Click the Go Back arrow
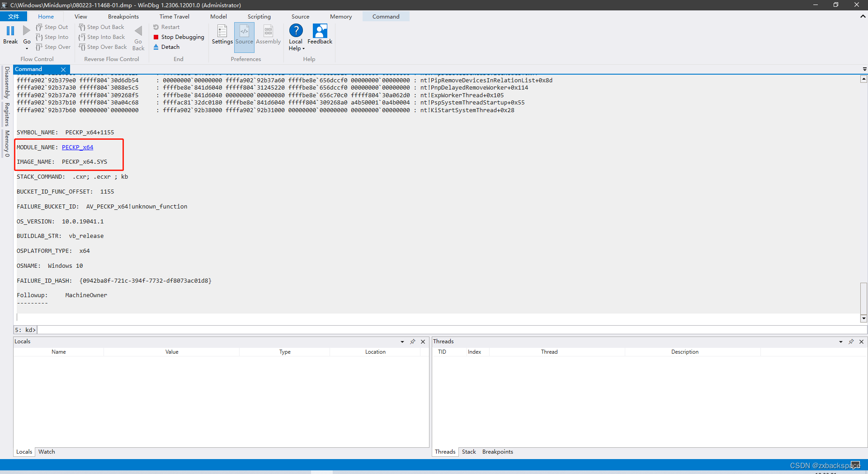868x474 pixels. pos(138,31)
